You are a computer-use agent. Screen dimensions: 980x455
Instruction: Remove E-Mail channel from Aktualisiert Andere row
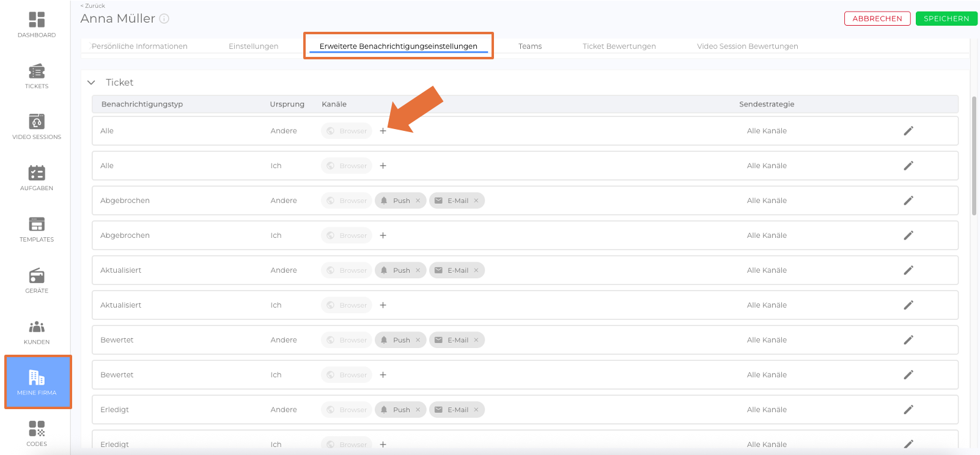point(476,270)
